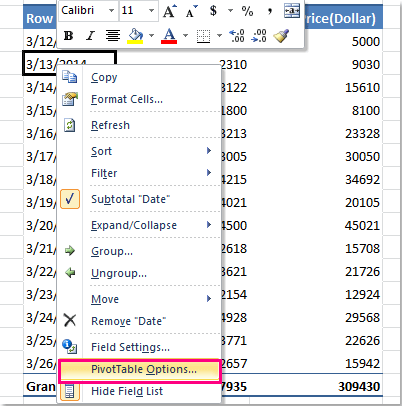Image resolution: width=402 pixels, height=406 pixels.
Task: Expand the Sort submenu arrow
Action: pos(209,150)
